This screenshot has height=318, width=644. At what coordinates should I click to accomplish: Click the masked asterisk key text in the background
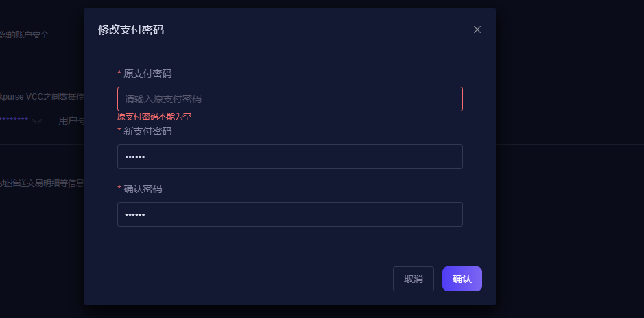[14, 120]
